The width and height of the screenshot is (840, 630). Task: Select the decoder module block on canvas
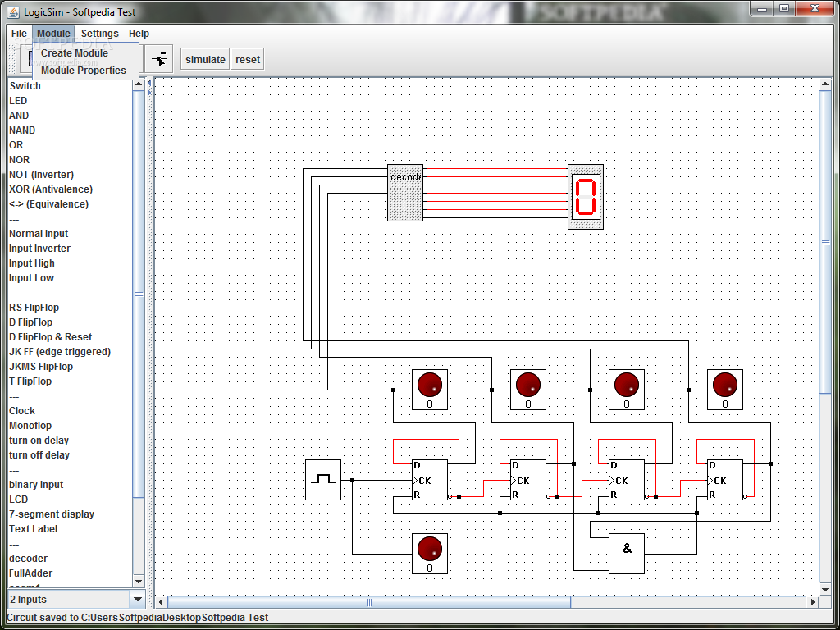[x=405, y=193]
